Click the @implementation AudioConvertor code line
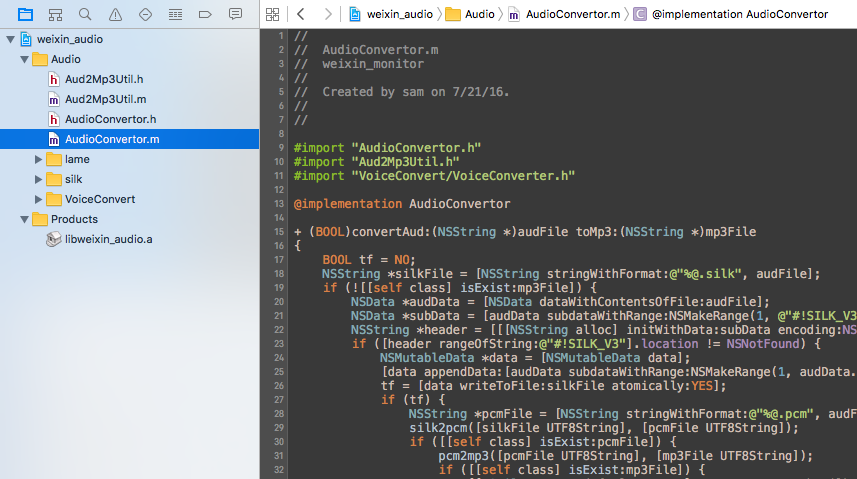The width and height of the screenshot is (857, 479). [x=402, y=204]
